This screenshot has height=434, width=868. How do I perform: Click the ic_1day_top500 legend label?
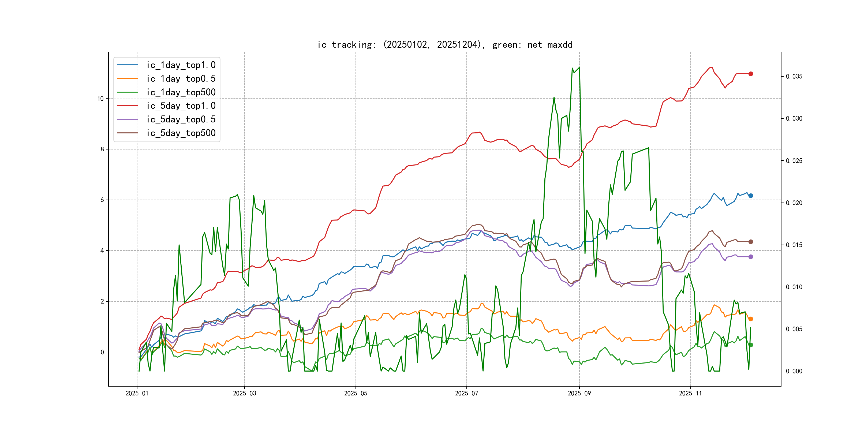coord(181,92)
